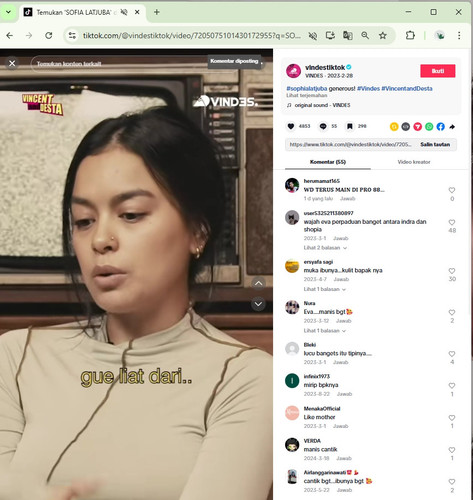Share the video to Facebook
This screenshot has width=473, height=500.
[x=441, y=127]
